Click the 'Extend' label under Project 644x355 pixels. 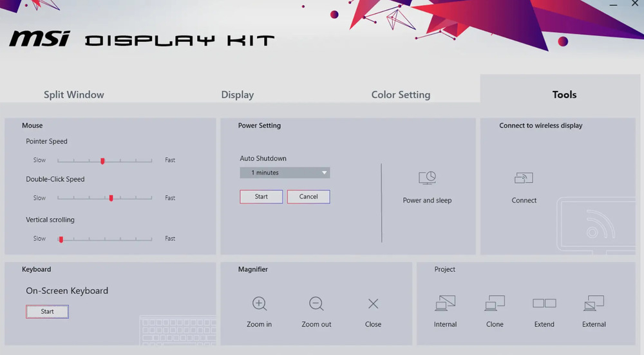tap(544, 324)
